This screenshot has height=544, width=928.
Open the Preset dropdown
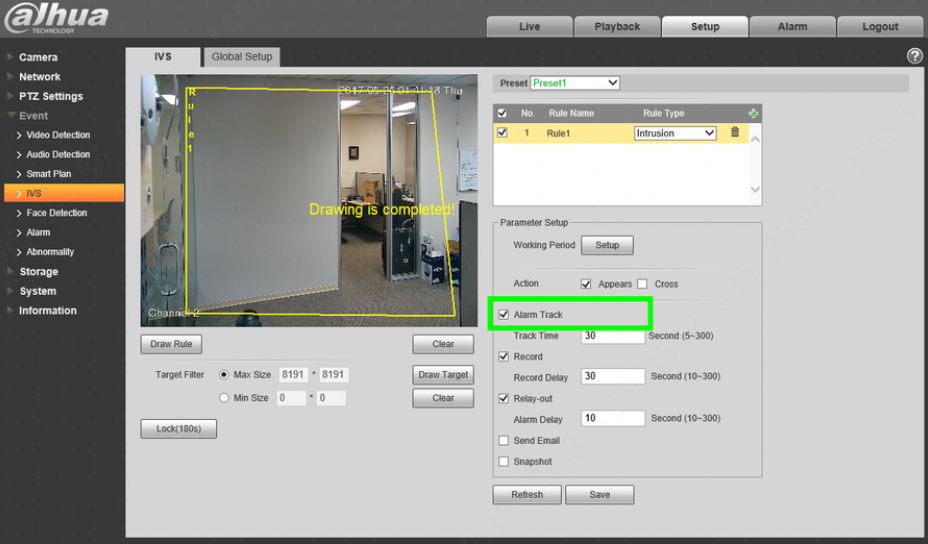coord(575,83)
